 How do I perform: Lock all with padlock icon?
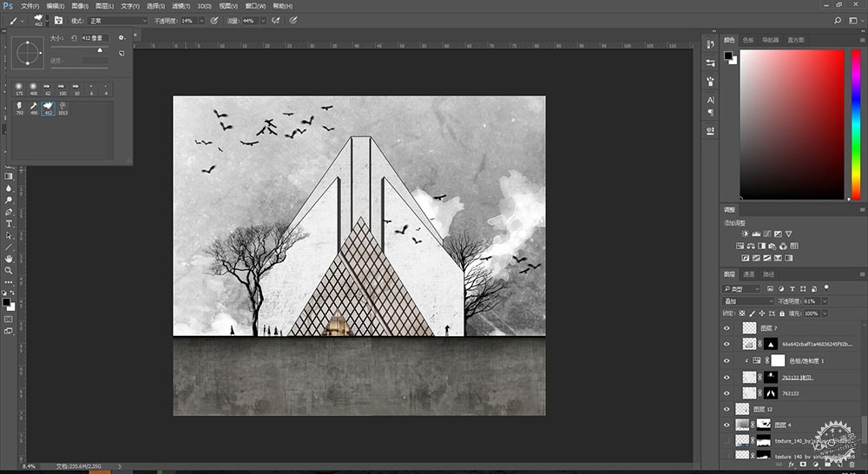point(782,313)
